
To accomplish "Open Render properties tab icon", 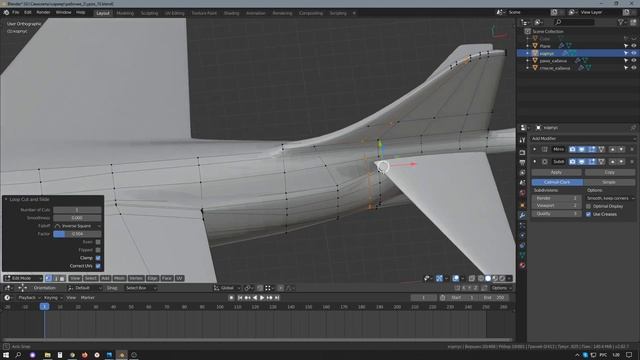I will [522, 153].
